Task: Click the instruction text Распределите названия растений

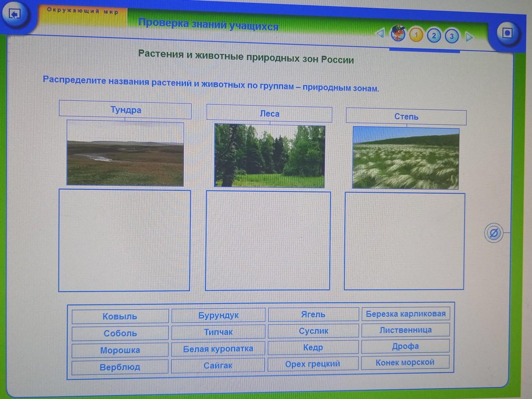Action: pyautogui.click(x=211, y=84)
